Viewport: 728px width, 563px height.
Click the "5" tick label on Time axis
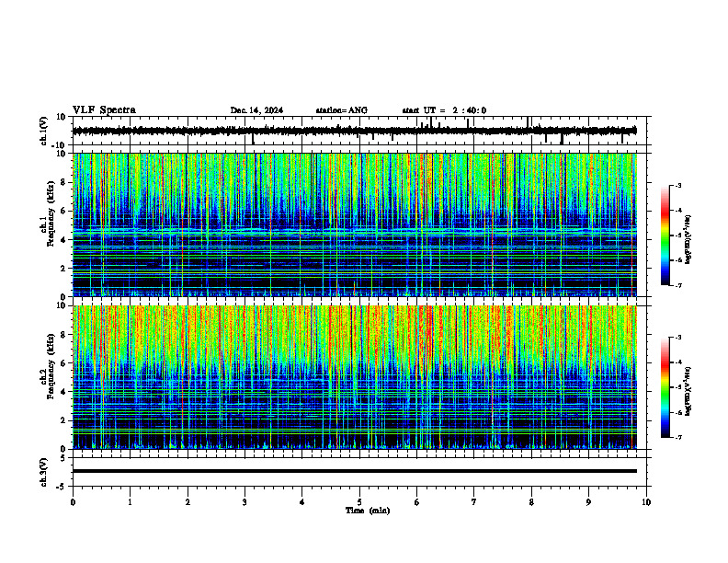(359, 502)
